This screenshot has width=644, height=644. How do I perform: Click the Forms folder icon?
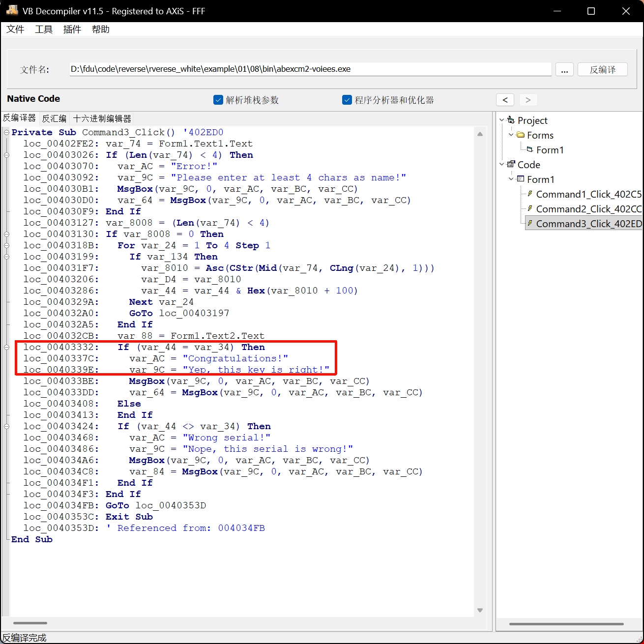(521, 135)
